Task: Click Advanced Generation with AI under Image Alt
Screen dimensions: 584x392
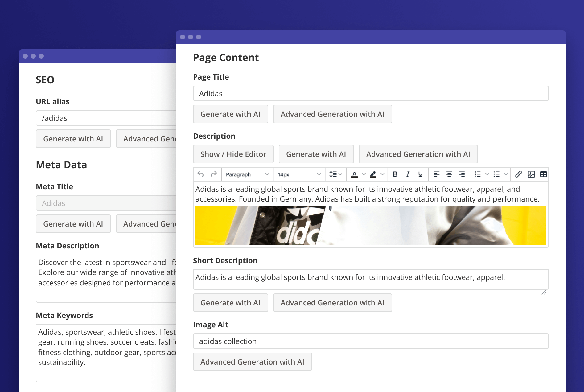Action: (252, 362)
